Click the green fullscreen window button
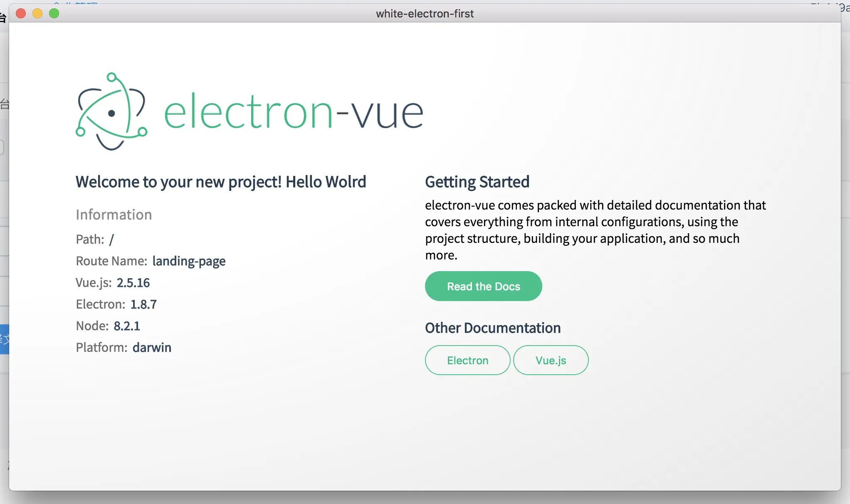 pos(54,14)
